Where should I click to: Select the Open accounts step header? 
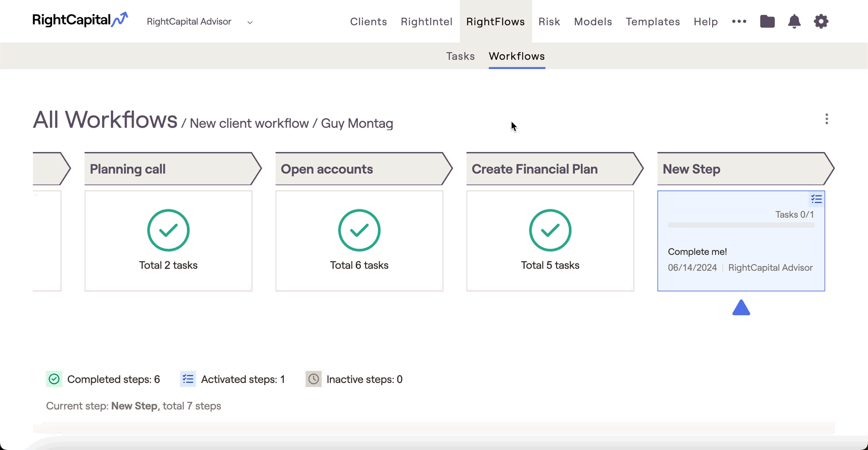tap(364, 169)
